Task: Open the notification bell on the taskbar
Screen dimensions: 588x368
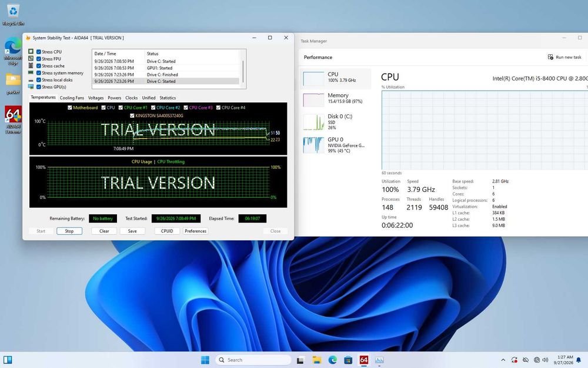Action: 579,360
